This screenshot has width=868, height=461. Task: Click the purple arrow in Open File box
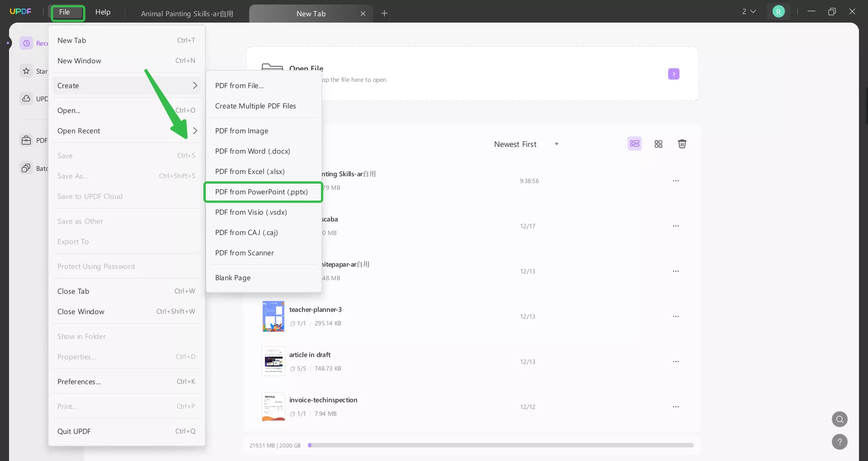(674, 74)
